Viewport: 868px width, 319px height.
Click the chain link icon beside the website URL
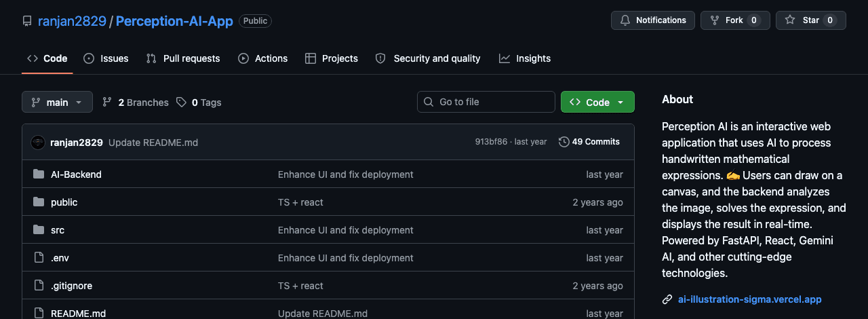coord(667,299)
